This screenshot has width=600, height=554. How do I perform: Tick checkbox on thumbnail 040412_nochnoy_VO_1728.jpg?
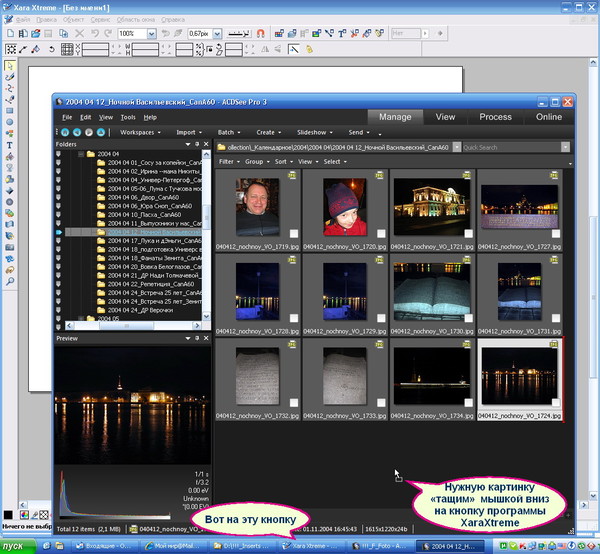pyautogui.click(x=293, y=318)
